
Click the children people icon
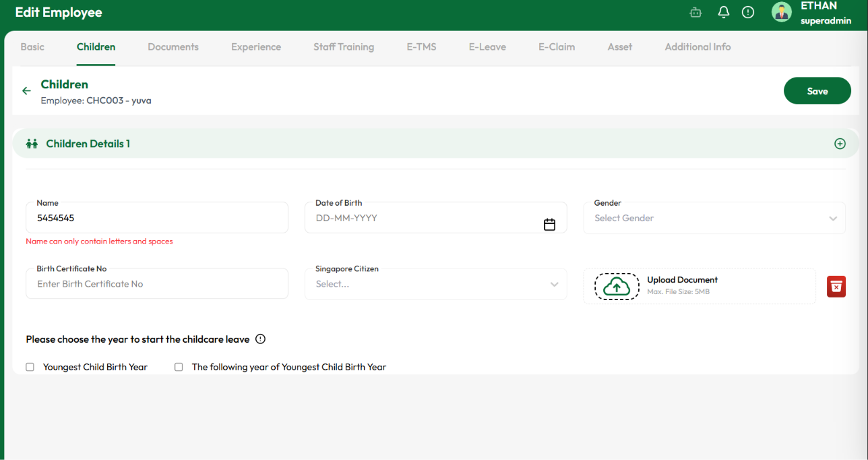(32, 144)
